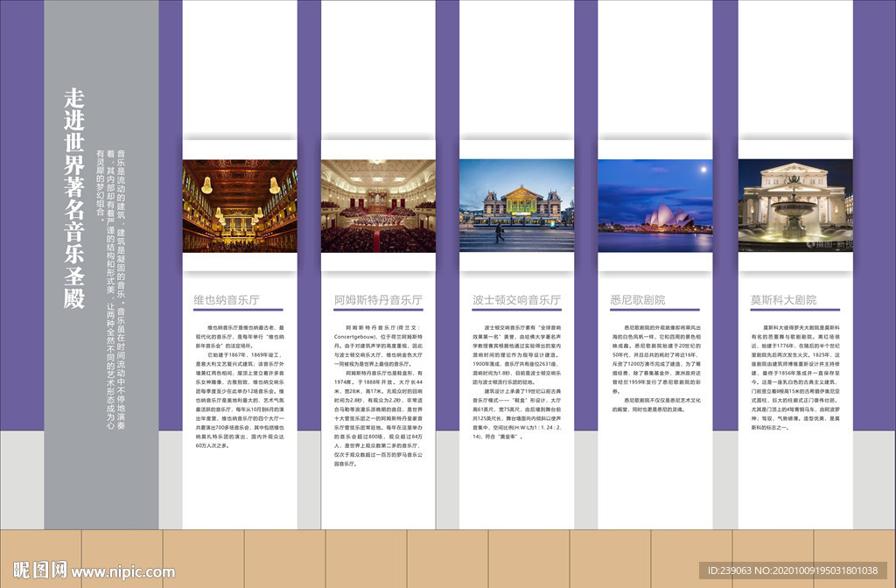The width and height of the screenshot is (896, 588).
Task: Click the Boston Symphony Hall building photo
Action: click(x=516, y=205)
